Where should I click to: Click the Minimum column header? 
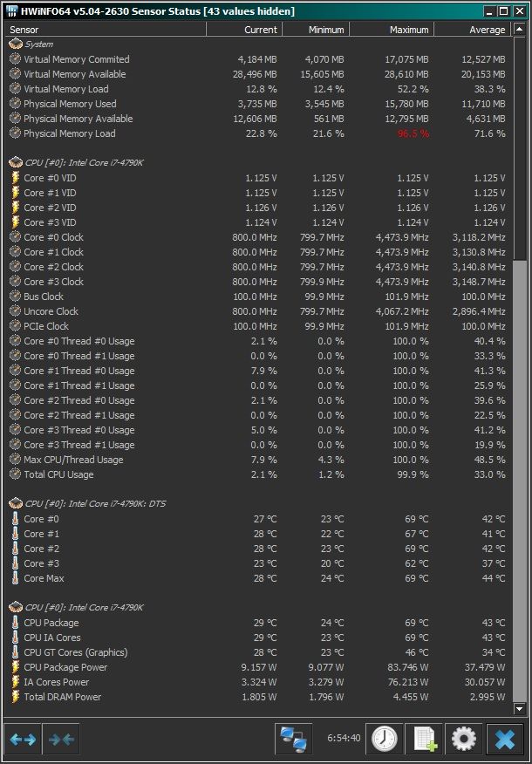coord(316,30)
